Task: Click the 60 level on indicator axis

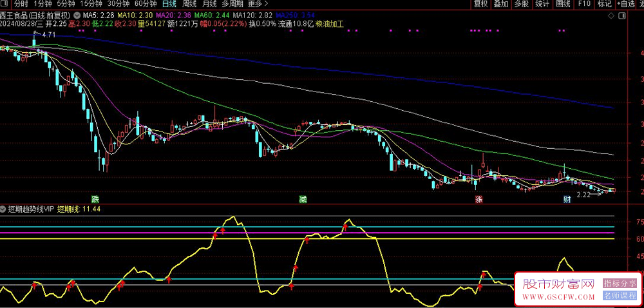Action: coord(639,238)
